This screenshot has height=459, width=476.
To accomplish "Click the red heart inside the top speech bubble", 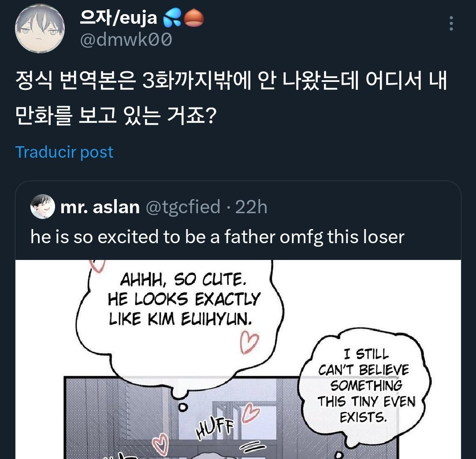I will 250,343.
